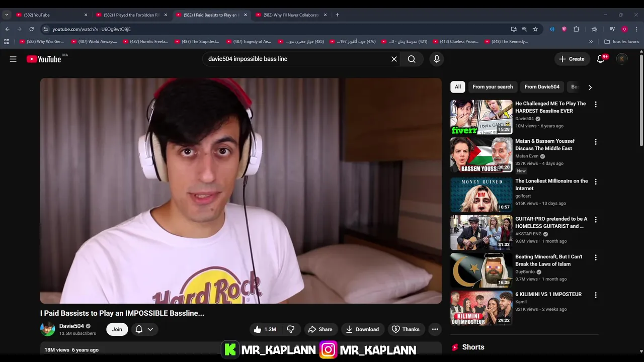Open bookmark '(487) World Airways...'
The image size is (644, 362).
coord(94,42)
